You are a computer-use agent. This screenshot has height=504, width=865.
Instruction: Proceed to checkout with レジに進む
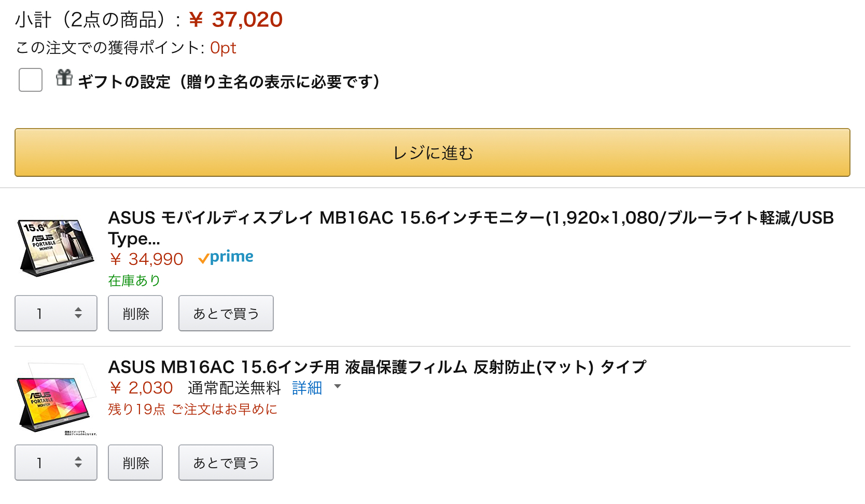coord(432,152)
